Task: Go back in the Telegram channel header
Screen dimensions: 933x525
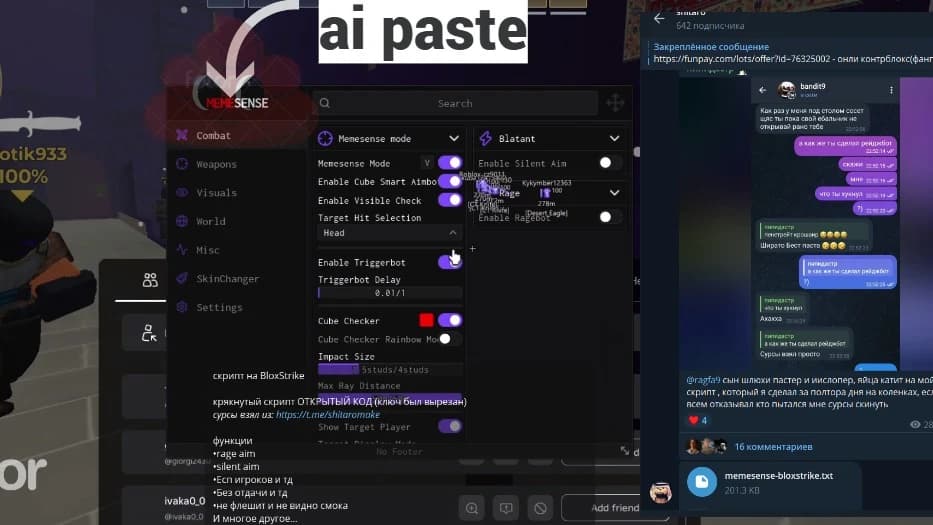Action: (659, 18)
